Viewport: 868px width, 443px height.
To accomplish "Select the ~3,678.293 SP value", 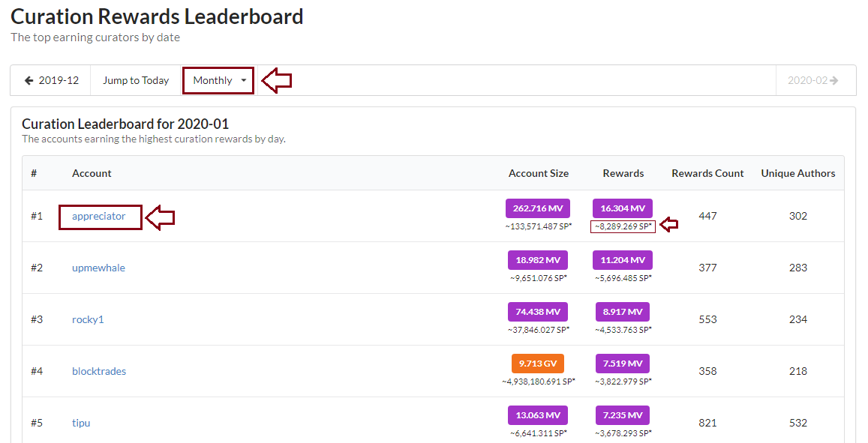I will [x=623, y=433].
